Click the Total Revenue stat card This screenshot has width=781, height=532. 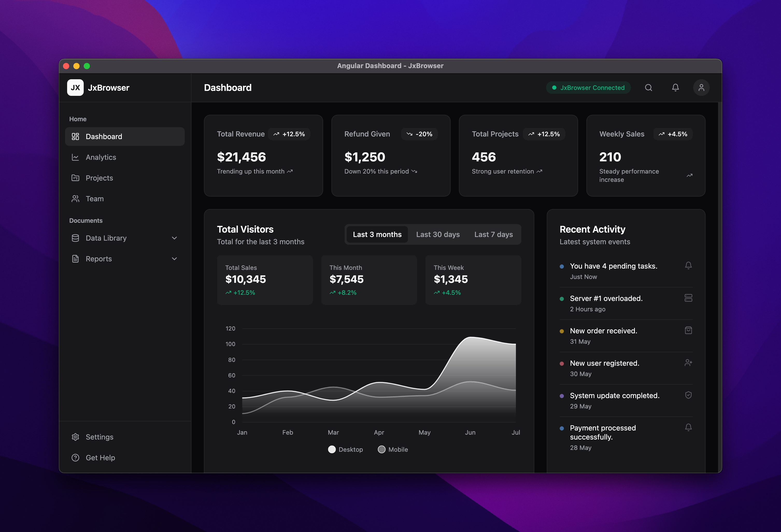(x=263, y=155)
